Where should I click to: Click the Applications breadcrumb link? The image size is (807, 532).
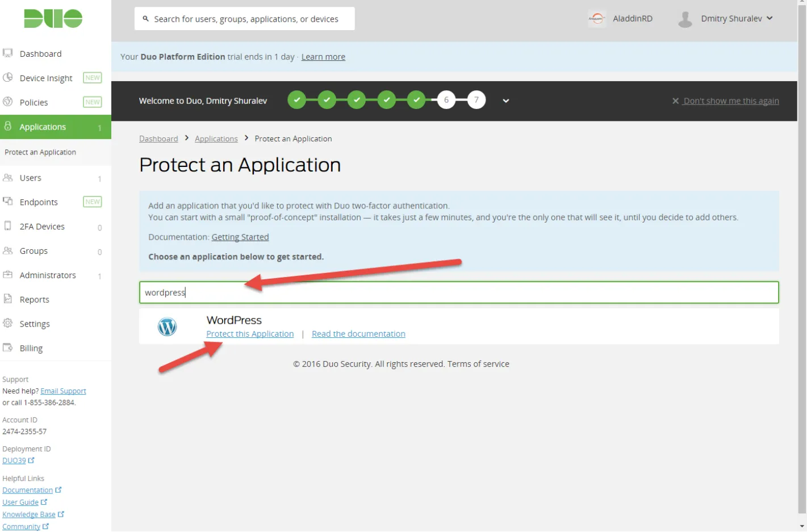coord(216,139)
